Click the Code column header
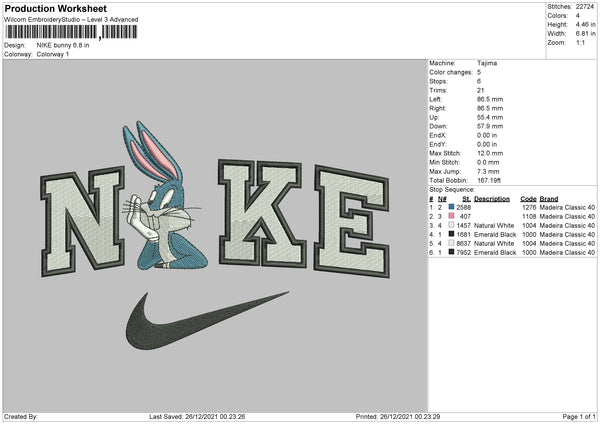This screenshot has width=600, height=424. click(x=528, y=199)
